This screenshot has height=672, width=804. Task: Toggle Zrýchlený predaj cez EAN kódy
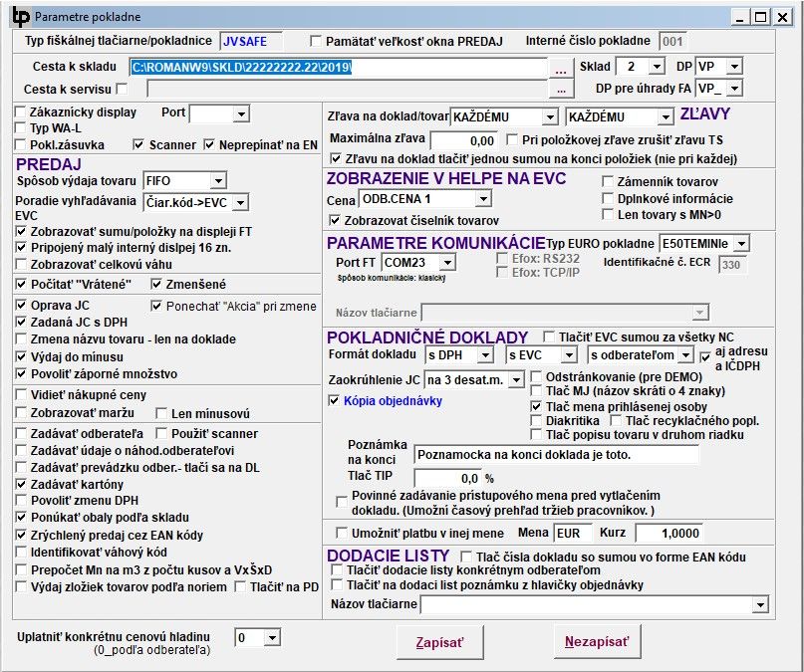21,535
